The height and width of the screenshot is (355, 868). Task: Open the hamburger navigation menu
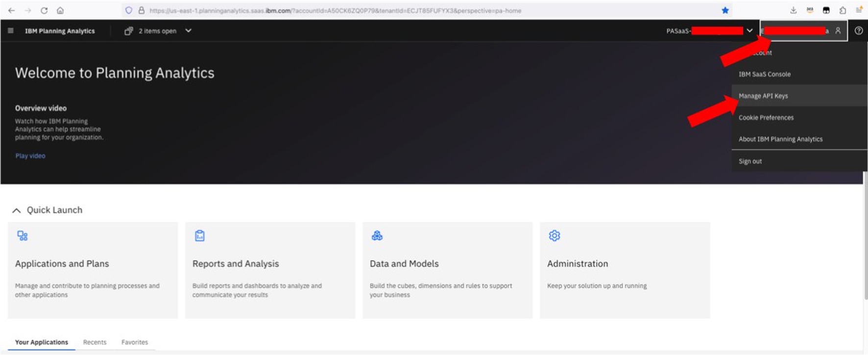click(x=10, y=31)
